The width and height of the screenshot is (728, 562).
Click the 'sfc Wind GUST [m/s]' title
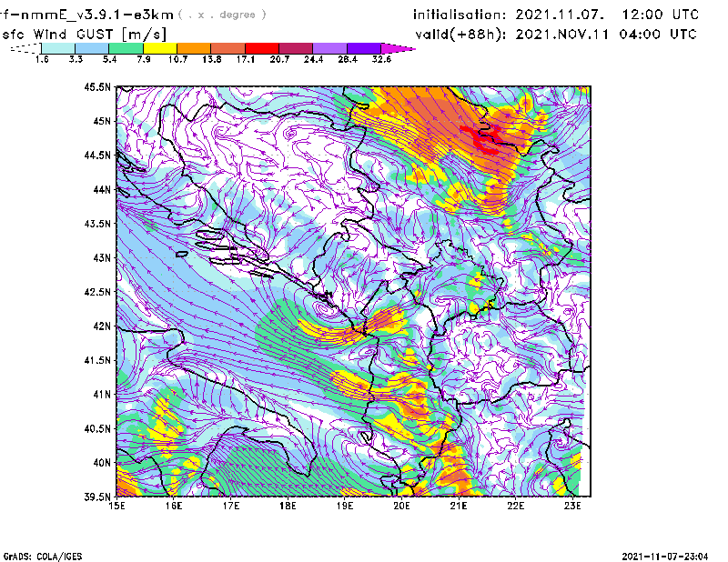[84, 35]
